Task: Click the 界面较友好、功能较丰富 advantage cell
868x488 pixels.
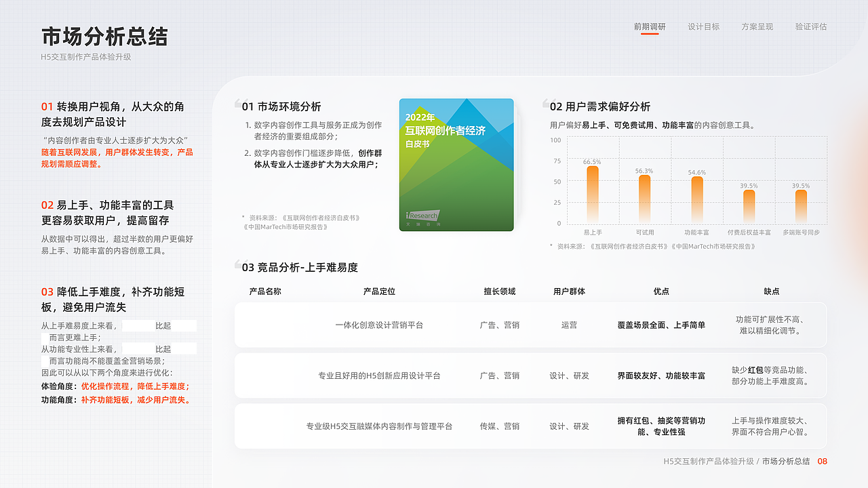Action: [661, 375]
